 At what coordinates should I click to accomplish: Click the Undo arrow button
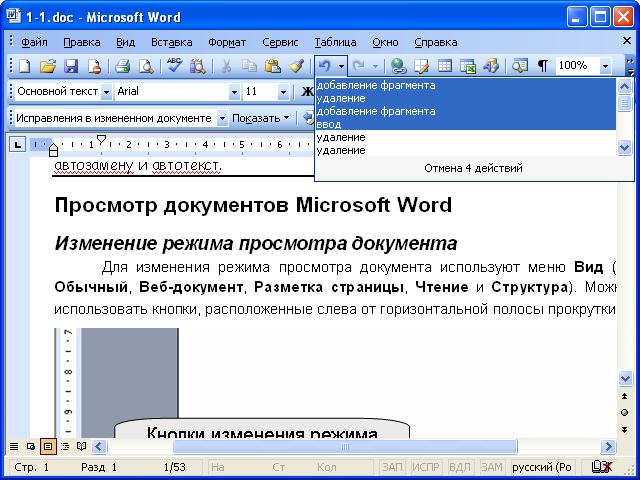pyautogui.click(x=325, y=66)
